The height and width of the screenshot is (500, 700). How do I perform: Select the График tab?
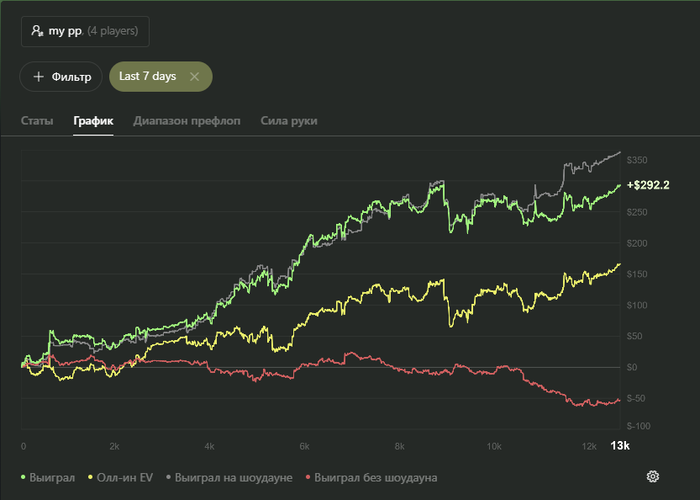pos(93,121)
